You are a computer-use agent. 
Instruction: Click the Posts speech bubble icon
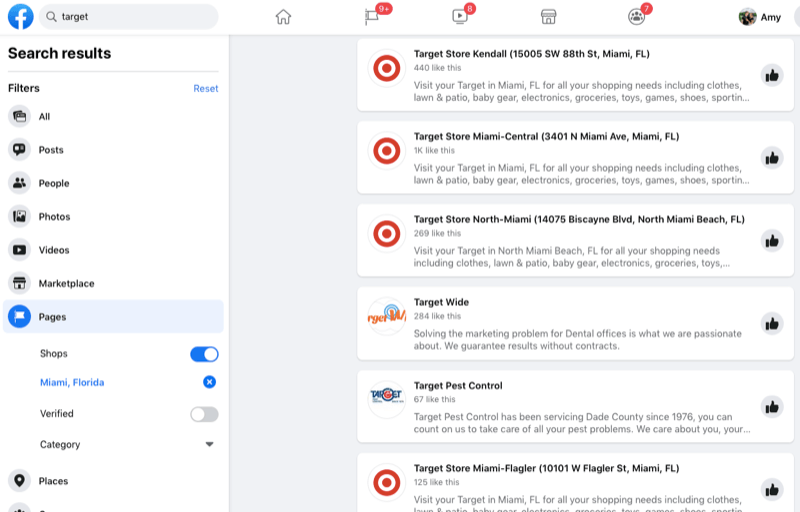(x=19, y=149)
